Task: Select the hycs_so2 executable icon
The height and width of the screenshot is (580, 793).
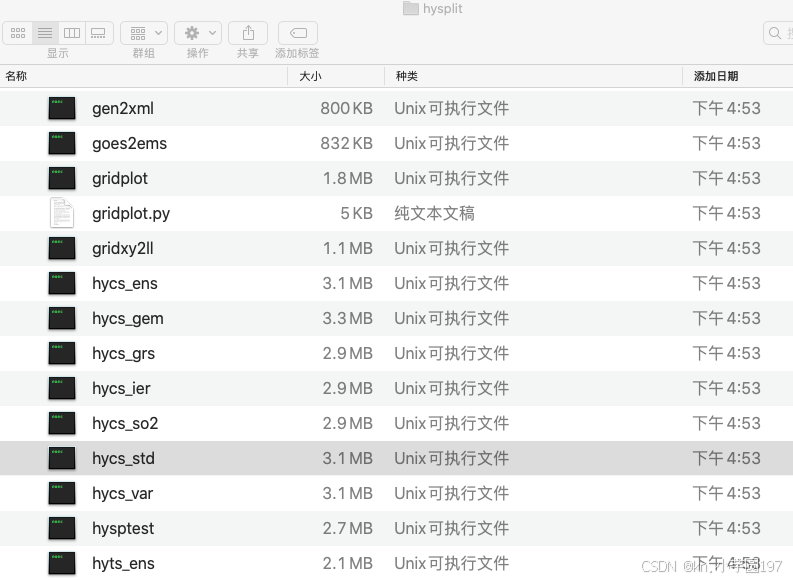Action: point(62,423)
